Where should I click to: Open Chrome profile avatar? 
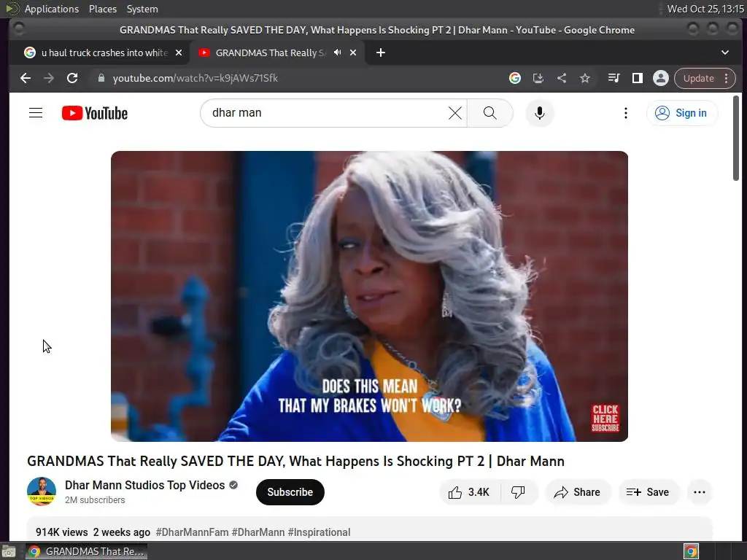pos(661,78)
